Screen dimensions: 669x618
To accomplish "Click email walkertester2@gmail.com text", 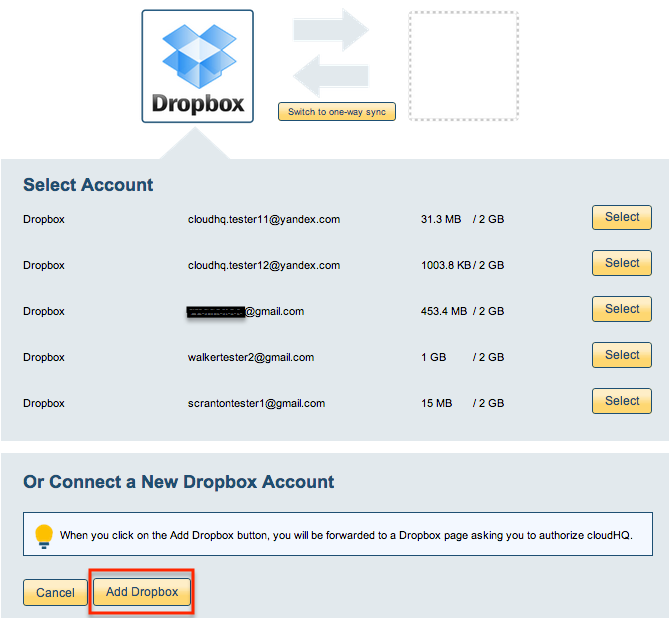I will (x=251, y=357).
